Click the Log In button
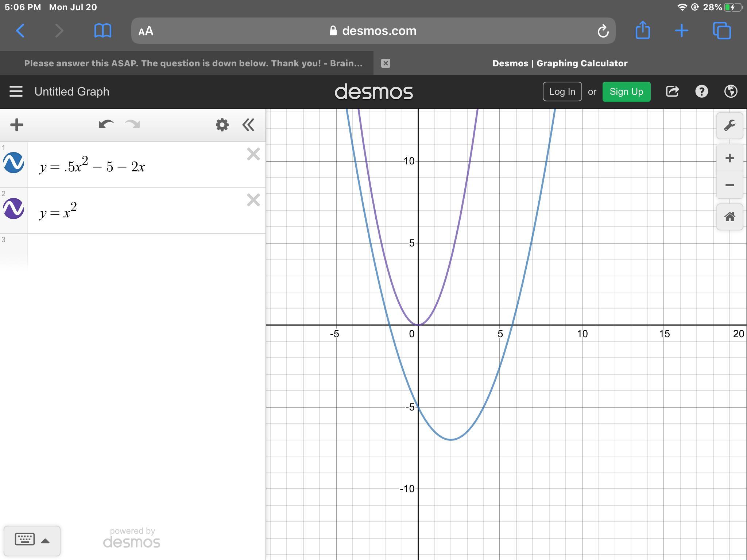Screen dimensions: 747x560 click(x=562, y=92)
